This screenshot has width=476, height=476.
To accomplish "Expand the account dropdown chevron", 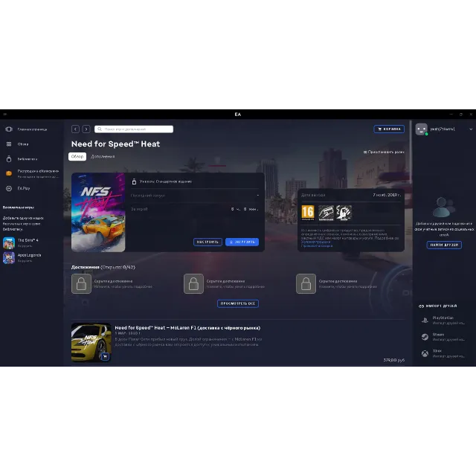I will (471, 129).
